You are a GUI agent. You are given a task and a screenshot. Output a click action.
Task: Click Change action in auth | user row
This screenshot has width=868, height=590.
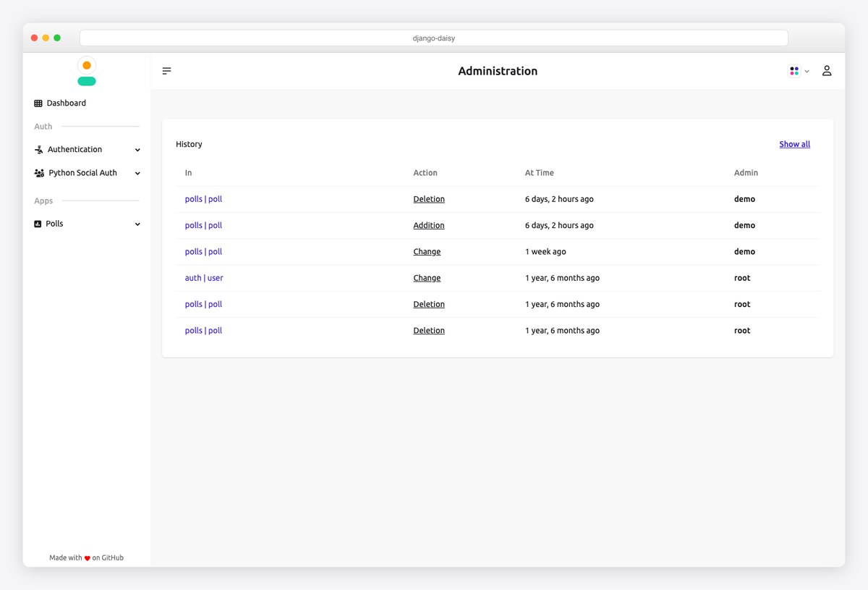pos(427,278)
